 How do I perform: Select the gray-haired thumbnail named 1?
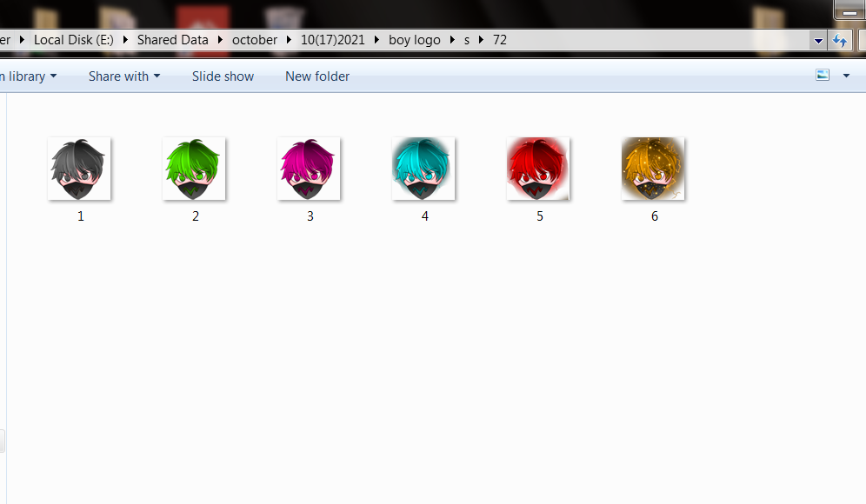pyautogui.click(x=79, y=169)
